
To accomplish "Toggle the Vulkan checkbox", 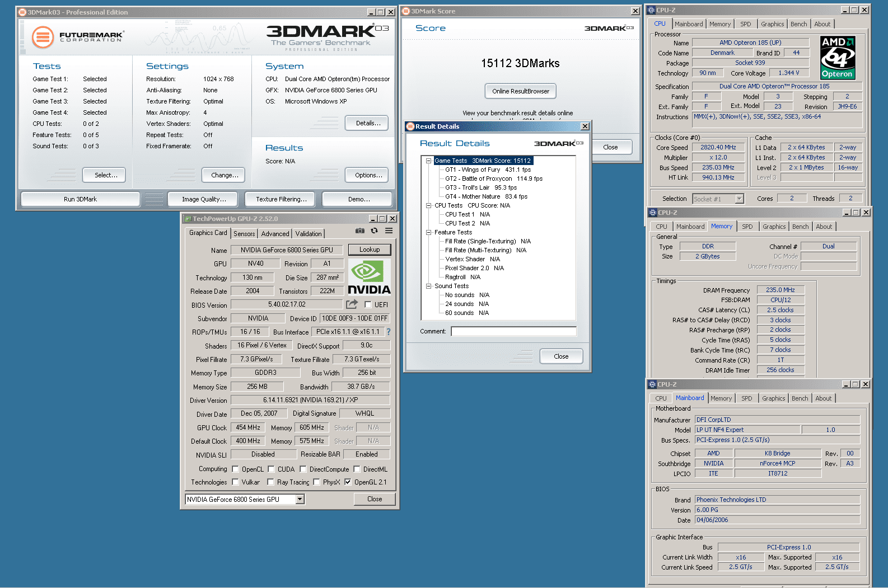I will pos(235,482).
